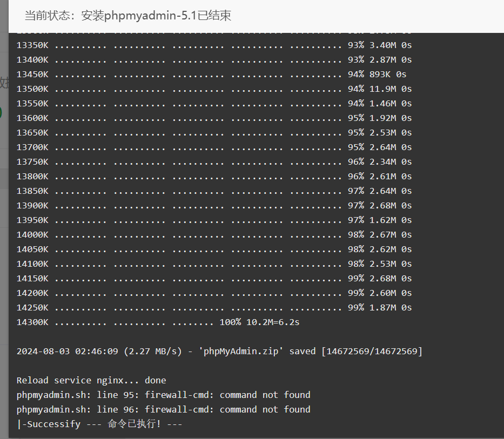Click the 14300K line showing 100% 10.2M=6.2s
504x439 pixels.
coord(158,322)
